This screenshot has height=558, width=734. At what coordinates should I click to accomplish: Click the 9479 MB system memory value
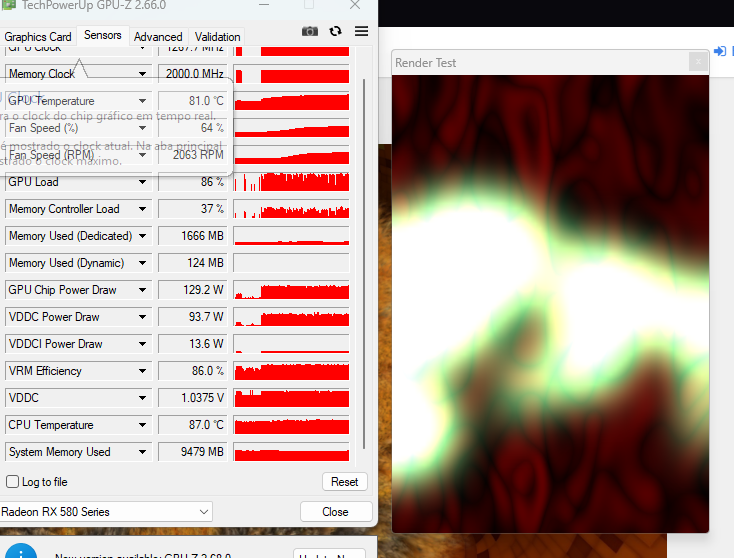point(193,452)
